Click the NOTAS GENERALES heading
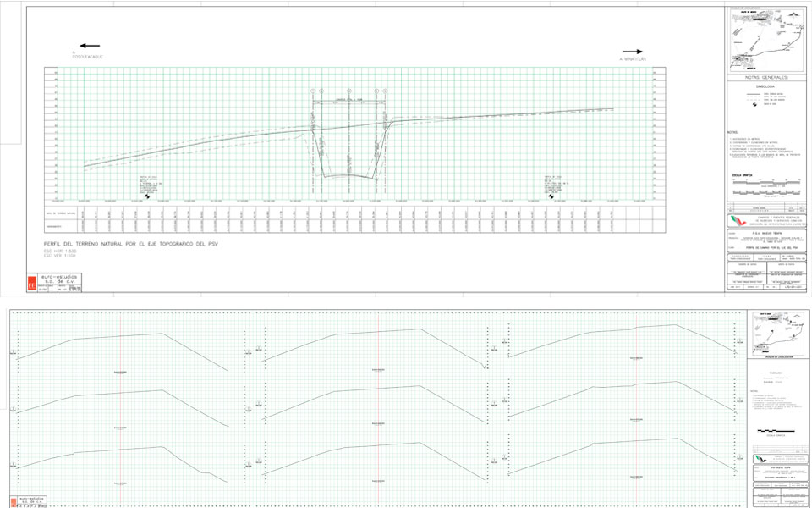812x508 pixels. point(767,76)
